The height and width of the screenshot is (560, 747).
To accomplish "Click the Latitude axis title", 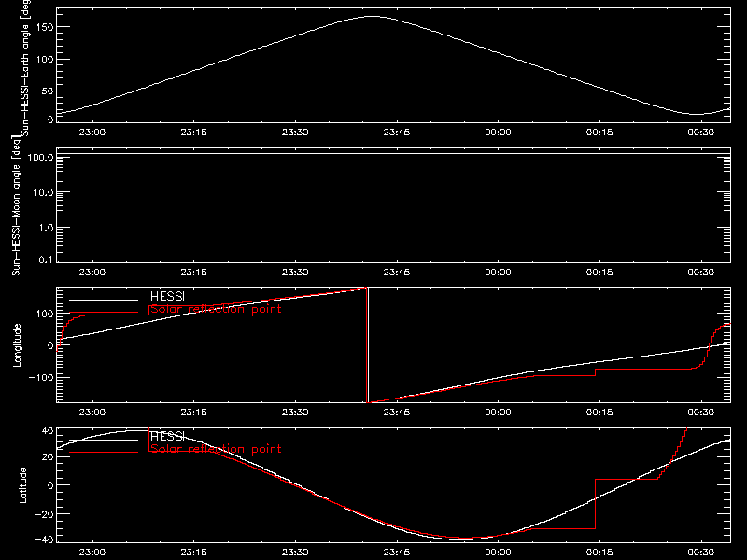I will click(x=22, y=485).
